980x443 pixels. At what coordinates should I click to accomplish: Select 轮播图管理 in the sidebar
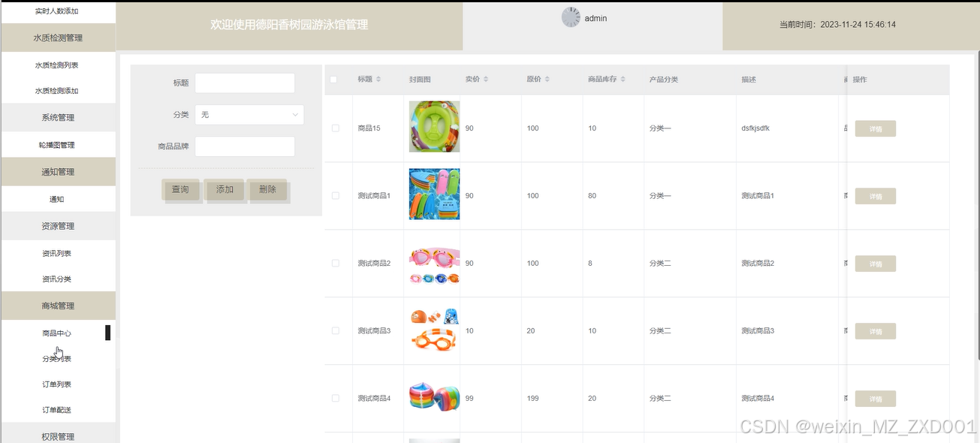57,145
